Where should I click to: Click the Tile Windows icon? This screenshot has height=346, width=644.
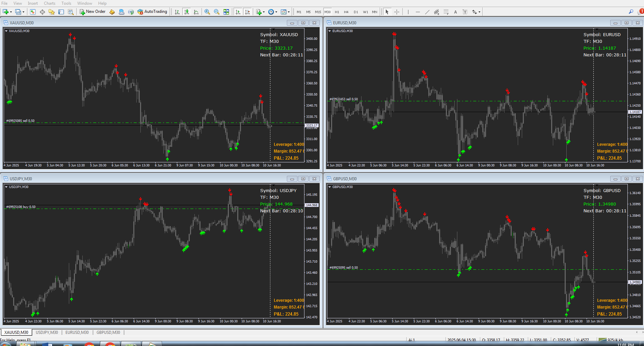coord(226,12)
